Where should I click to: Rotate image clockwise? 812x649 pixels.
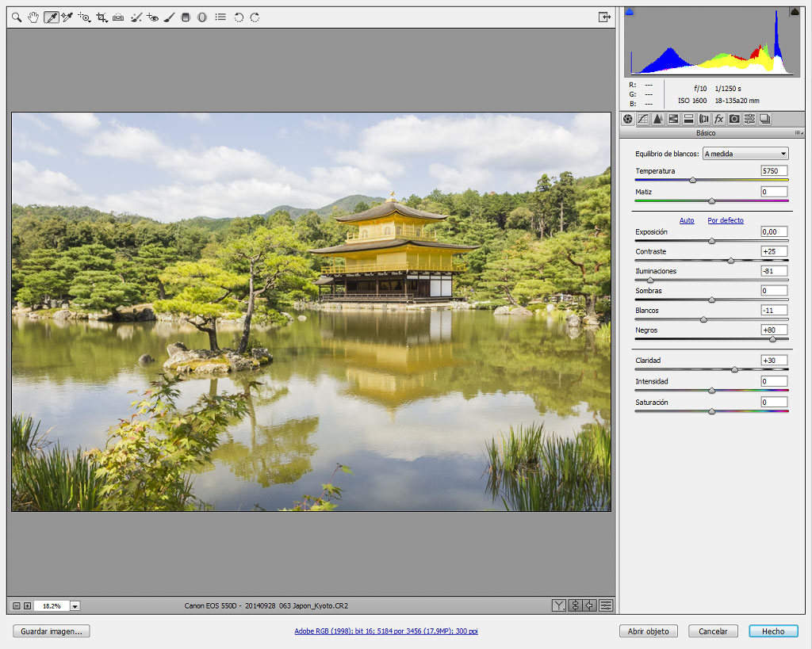pos(255,17)
